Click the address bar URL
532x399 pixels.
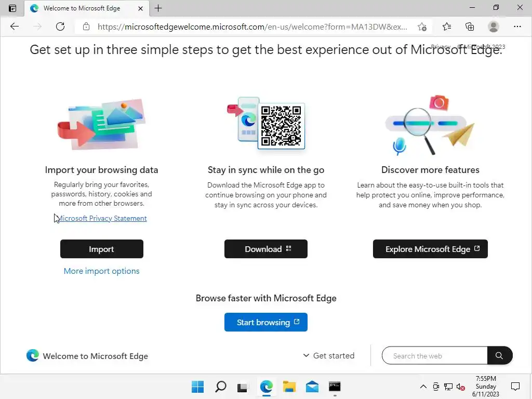pos(252,27)
